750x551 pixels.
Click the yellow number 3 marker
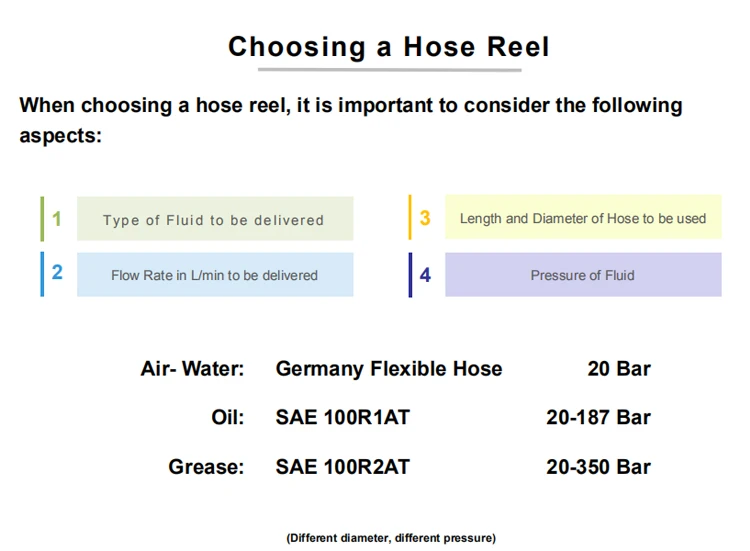(x=425, y=218)
